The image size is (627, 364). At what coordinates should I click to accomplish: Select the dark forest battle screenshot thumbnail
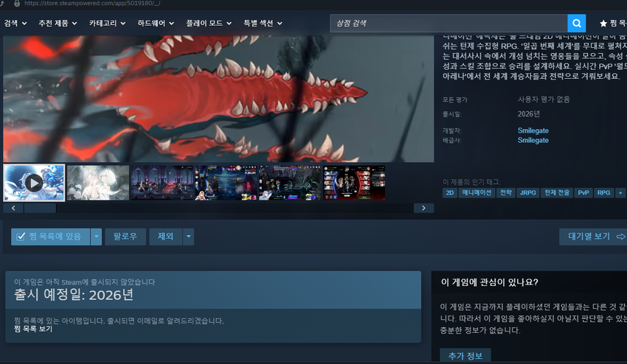[x=290, y=183]
